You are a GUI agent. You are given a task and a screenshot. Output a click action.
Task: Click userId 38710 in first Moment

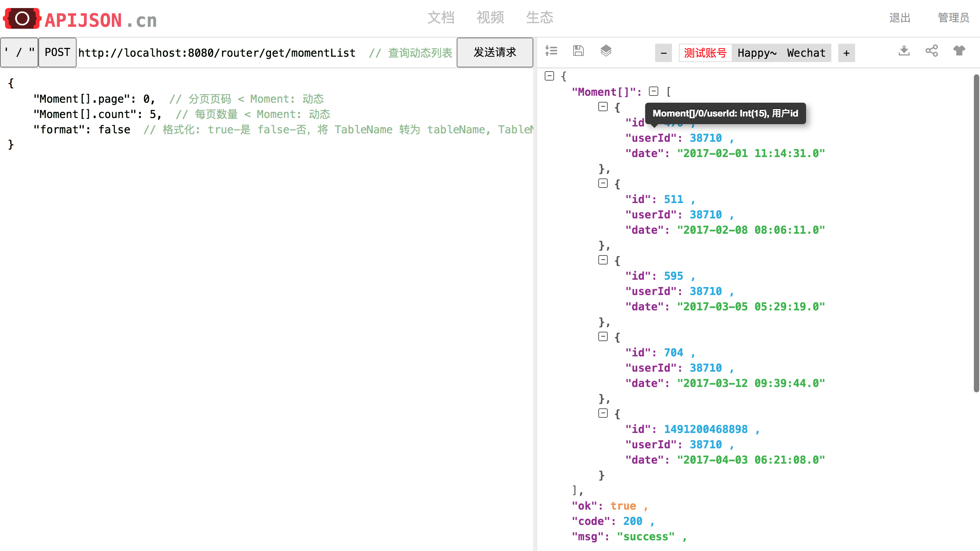(x=706, y=138)
